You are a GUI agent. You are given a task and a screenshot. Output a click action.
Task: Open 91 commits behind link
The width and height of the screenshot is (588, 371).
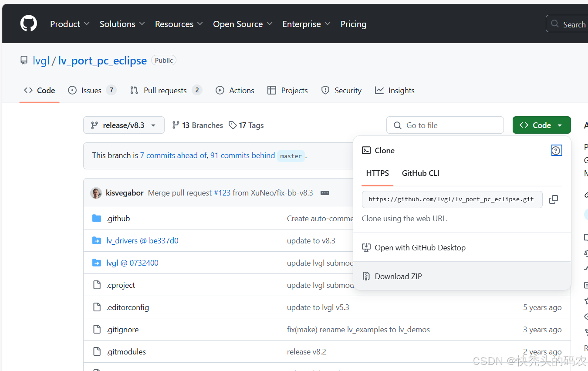(243, 155)
